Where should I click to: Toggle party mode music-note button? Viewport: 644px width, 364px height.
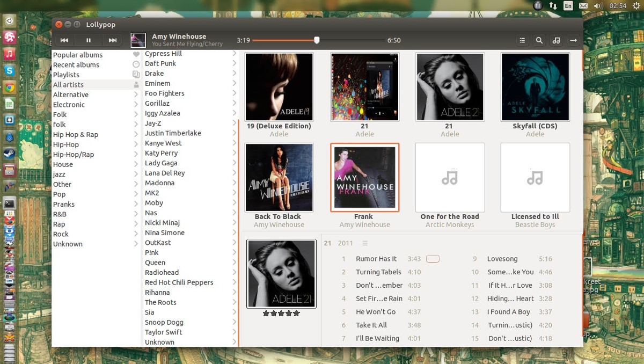tap(557, 40)
